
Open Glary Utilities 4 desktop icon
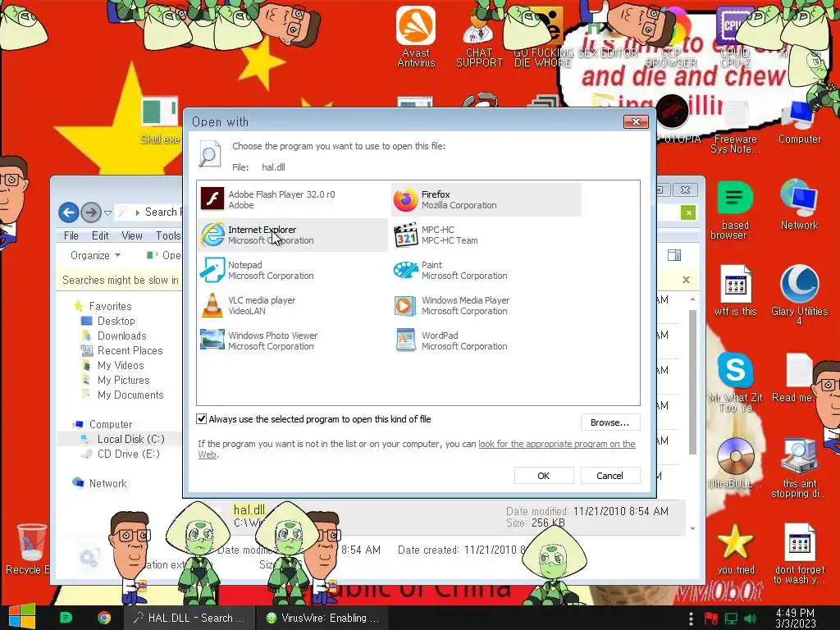pyautogui.click(x=799, y=294)
